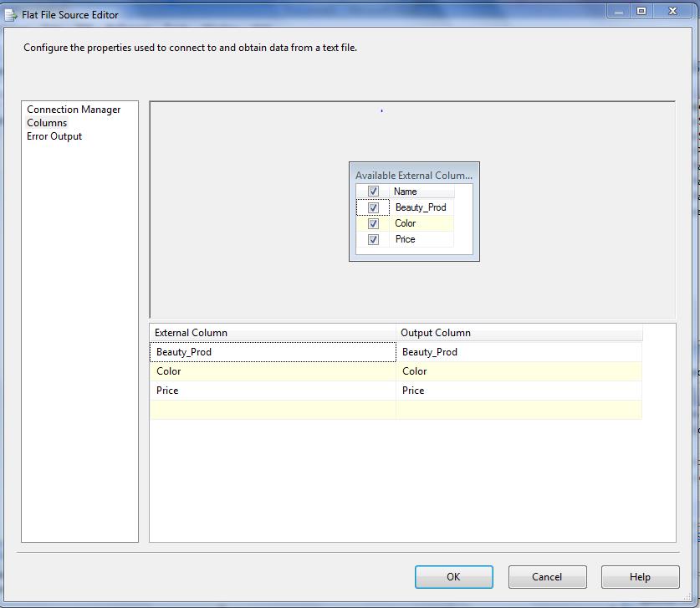This screenshot has height=608, width=700.
Task: Open the Connection Manager page
Action: (74, 110)
